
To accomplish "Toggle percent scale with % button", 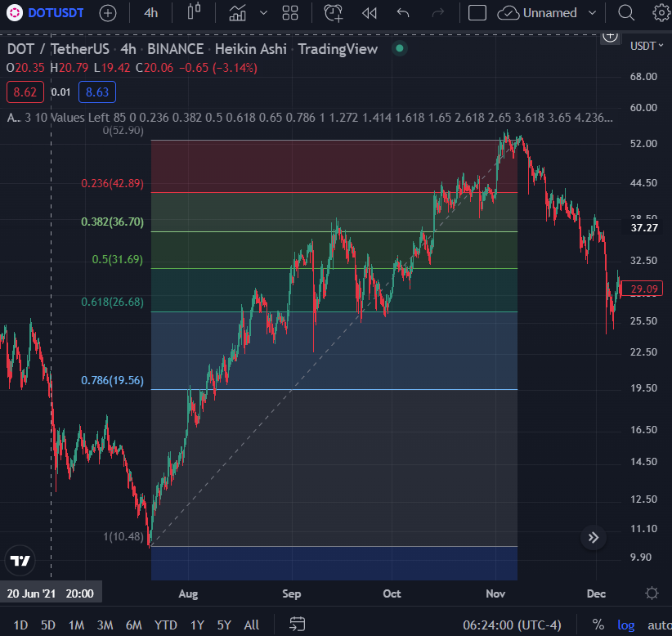I will coord(598,625).
